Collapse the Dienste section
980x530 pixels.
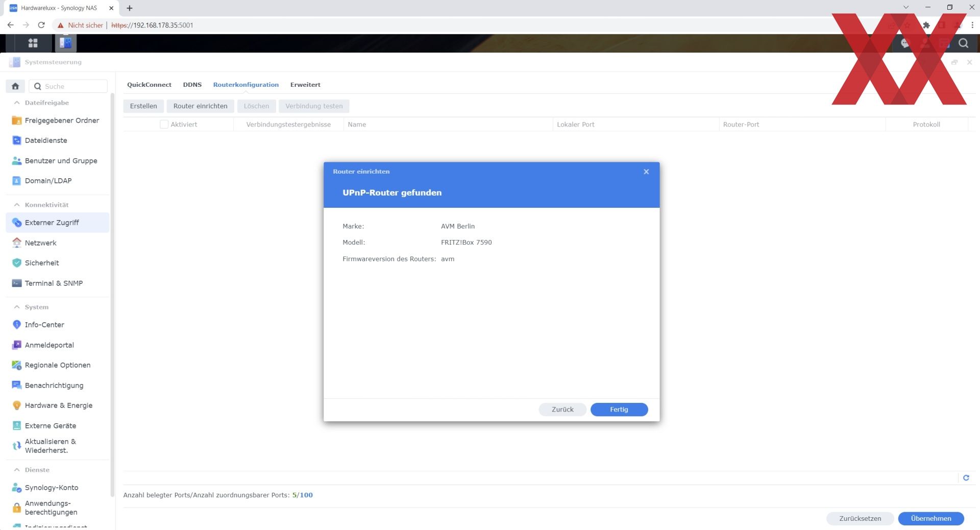pos(17,470)
